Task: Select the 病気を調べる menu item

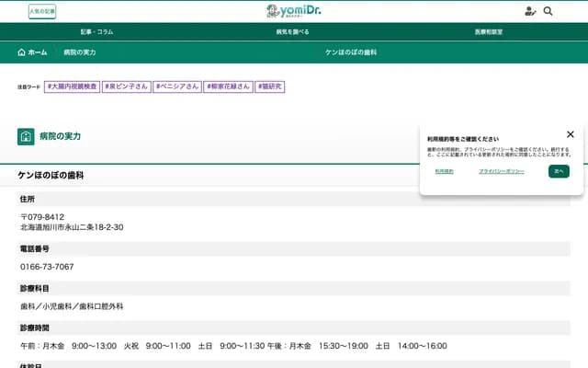Action: pyautogui.click(x=292, y=31)
